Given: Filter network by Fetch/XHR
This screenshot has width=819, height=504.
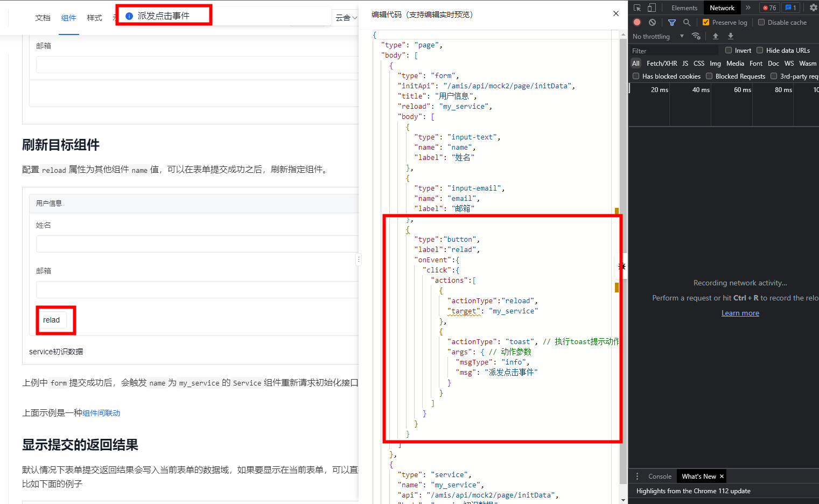Looking at the screenshot, I should (x=662, y=63).
